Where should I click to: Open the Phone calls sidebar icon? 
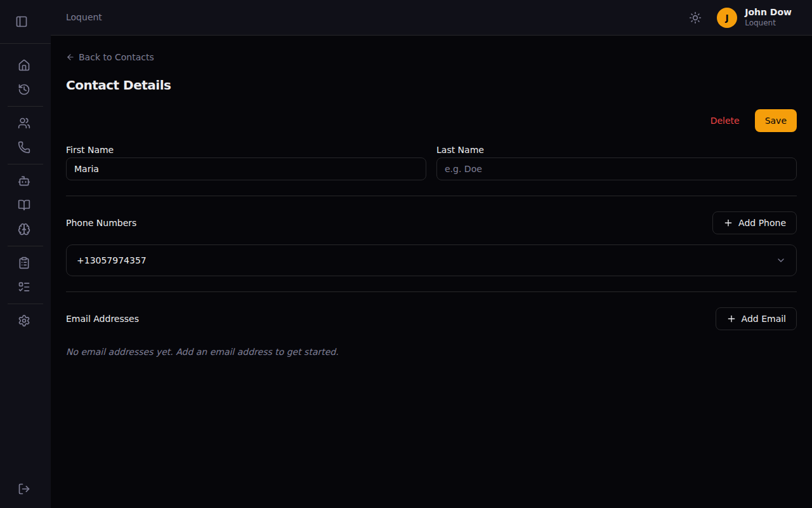tap(24, 147)
